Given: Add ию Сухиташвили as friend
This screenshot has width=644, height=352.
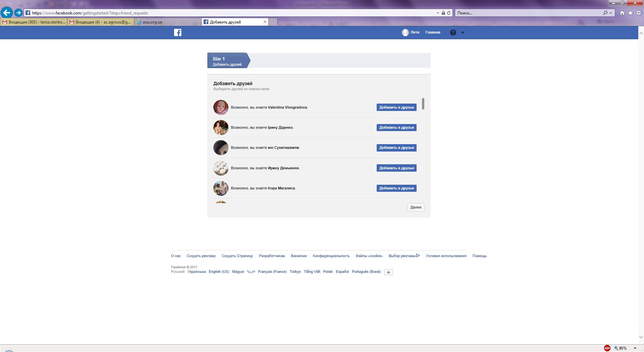Looking at the screenshot, I should [x=396, y=148].
